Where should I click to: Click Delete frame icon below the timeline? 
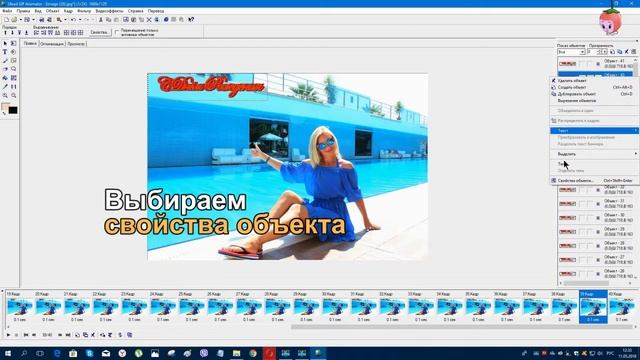pyautogui.click(x=93, y=335)
